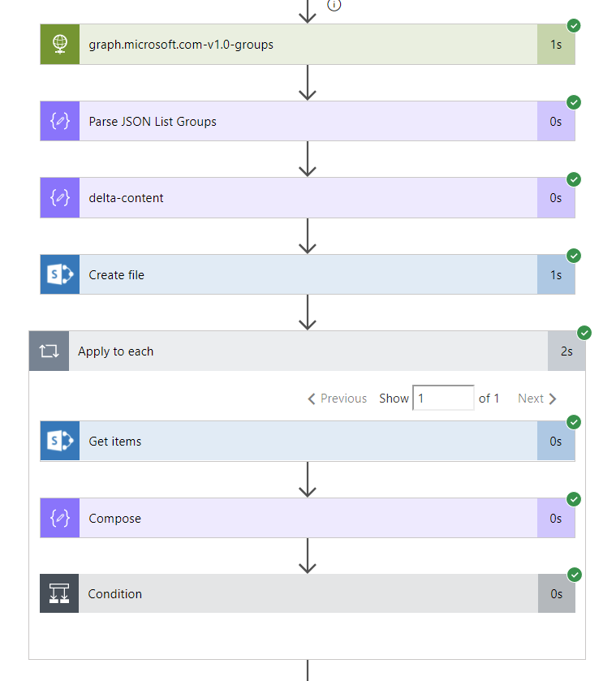Go to Next loop iteration
Viewport: 616px width, 681px height.
click(537, 399)
